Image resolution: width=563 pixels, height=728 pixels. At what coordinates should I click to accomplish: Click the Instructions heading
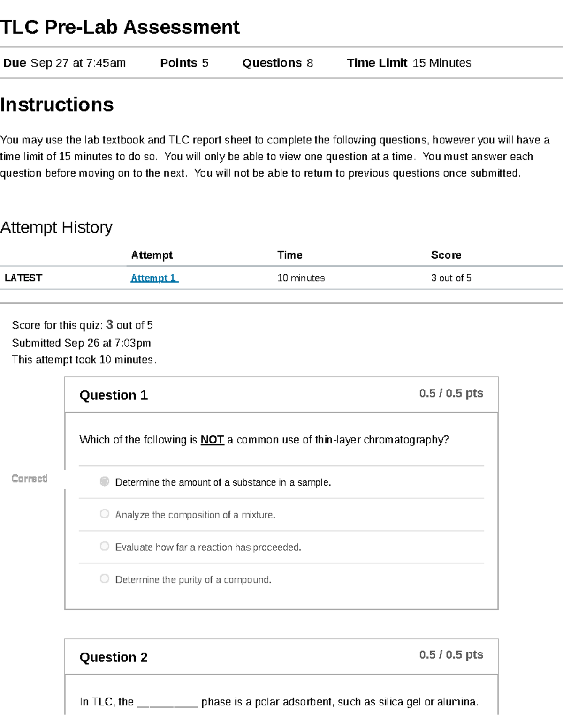57,105
